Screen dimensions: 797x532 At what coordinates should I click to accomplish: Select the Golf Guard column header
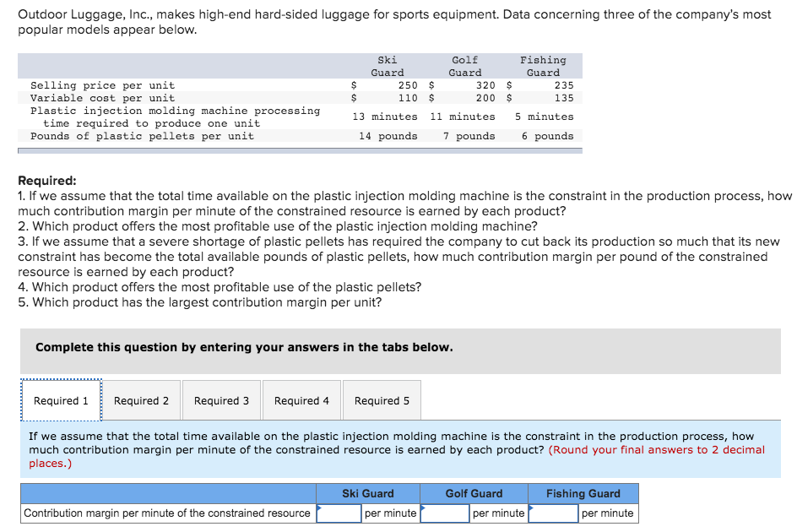(474, 493)
